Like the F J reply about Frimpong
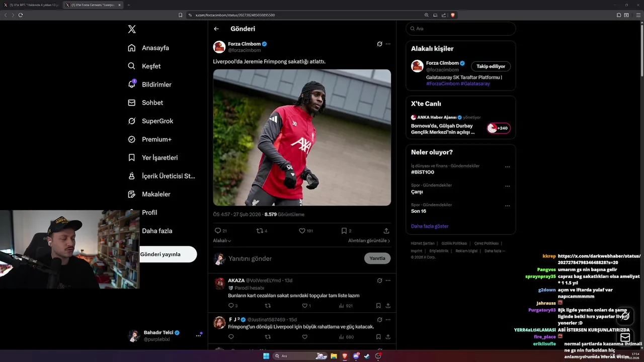The image size is (644, 362). (304, 337)
